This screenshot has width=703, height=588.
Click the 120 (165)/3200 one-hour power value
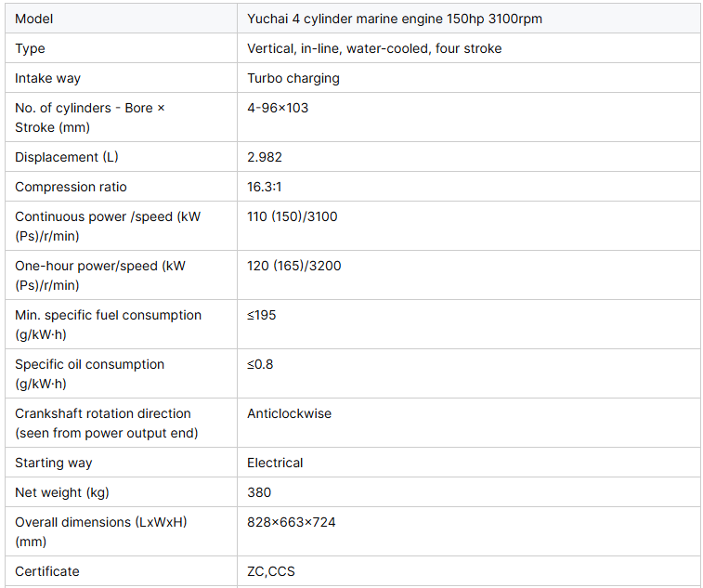point(293,266)
